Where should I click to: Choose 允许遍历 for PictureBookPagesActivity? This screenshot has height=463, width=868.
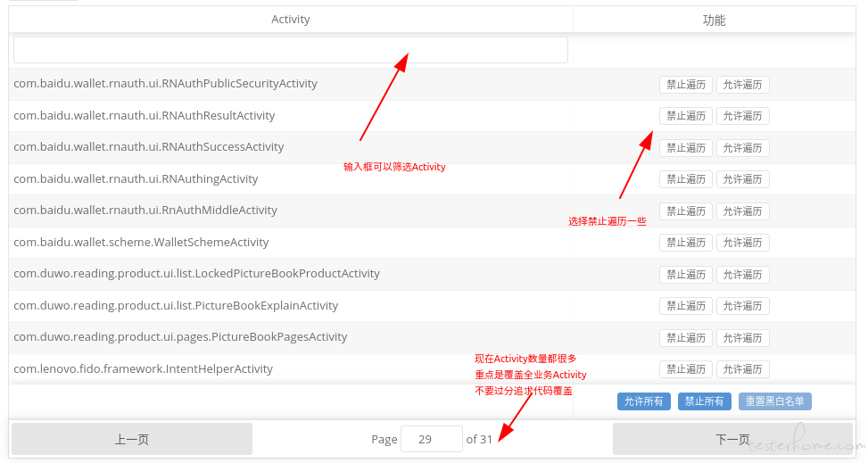pyautogui.click(x=742, y=338)
